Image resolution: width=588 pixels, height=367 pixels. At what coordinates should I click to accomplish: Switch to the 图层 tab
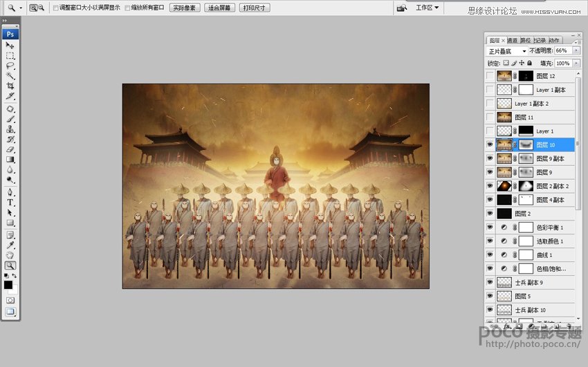point(494,41)
